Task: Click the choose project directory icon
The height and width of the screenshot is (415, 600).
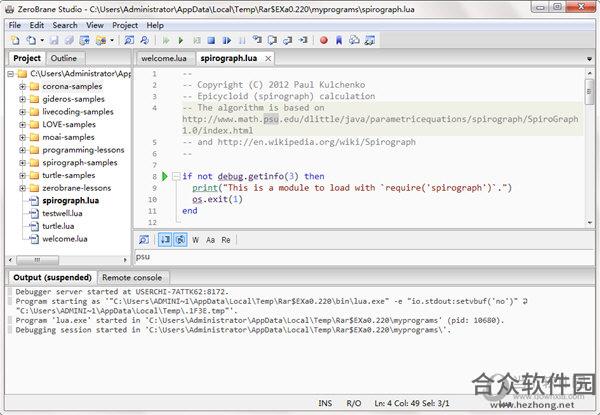Action: click(101, 40)
